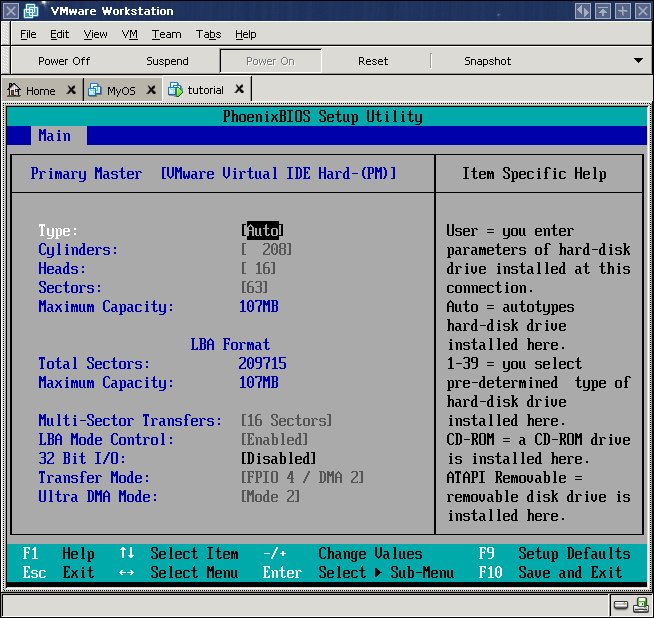The width and height of the screenshot is (654, 618).
Task: Click the VMware Workstation title bar icon
Action: 31,11
